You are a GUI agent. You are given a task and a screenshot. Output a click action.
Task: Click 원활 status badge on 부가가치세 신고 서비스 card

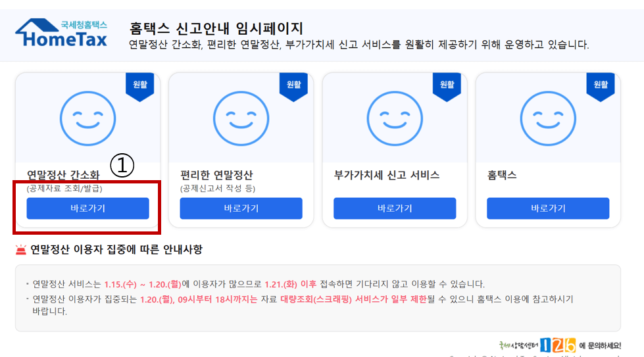[447, 87]
